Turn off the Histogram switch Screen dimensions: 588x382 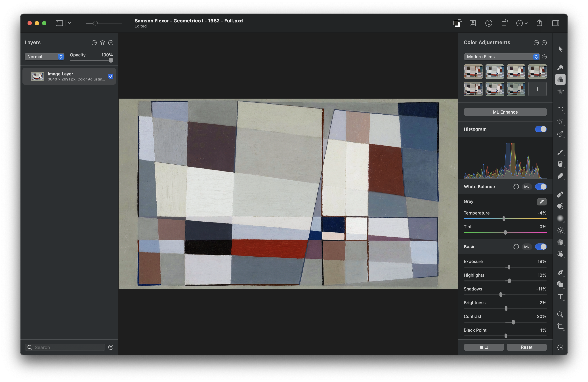[x=541, y=129]
